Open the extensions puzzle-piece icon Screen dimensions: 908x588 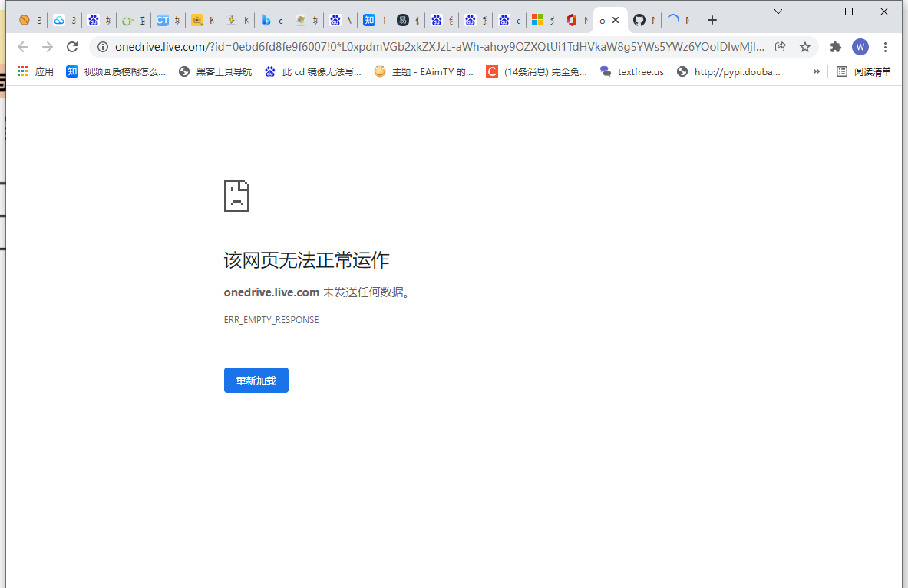click(x=835, y=47)
